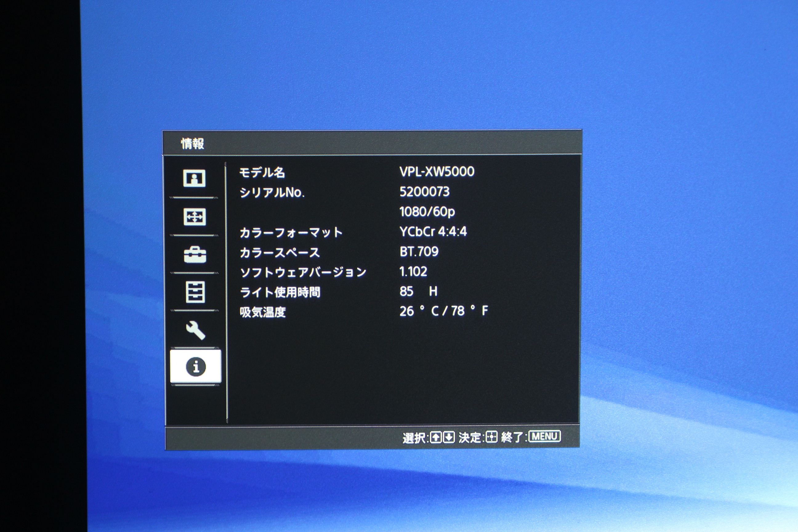Click the 決定: hint text
The image size is (798, 532).
coord(471,438)
